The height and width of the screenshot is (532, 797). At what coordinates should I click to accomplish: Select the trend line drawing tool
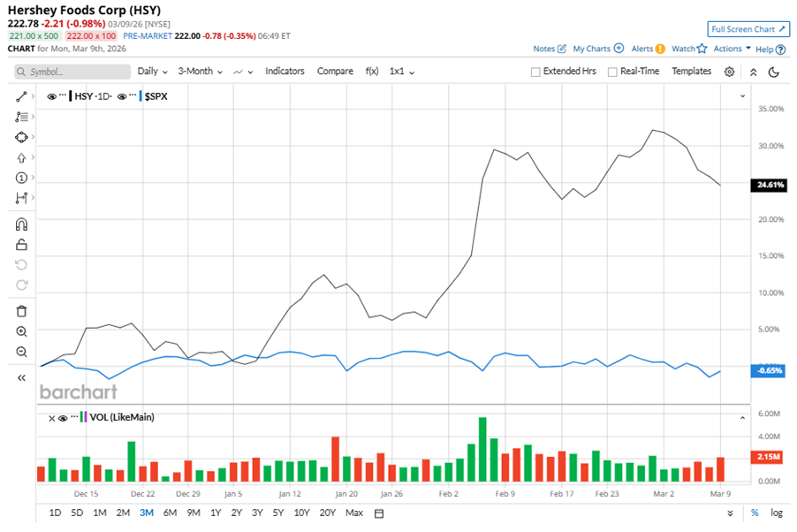(x=21, y=96)
